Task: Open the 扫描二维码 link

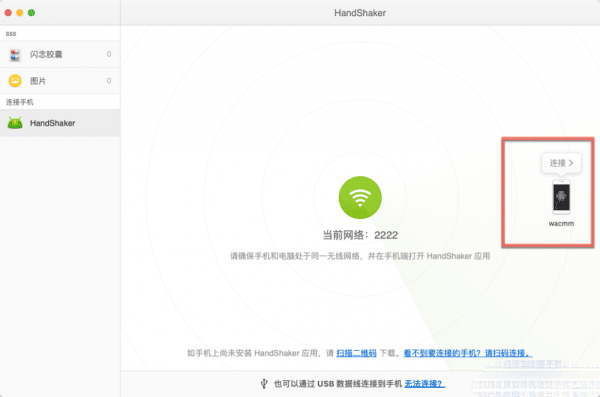Action: point(356,353)
